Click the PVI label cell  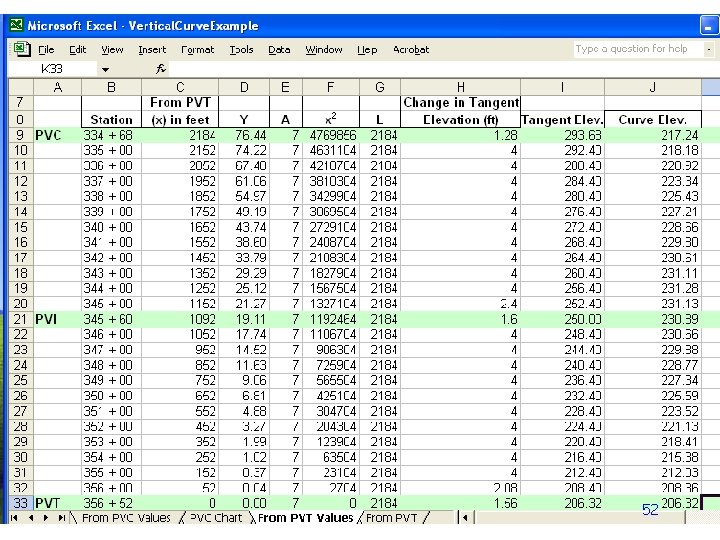(x=57, y=319)
